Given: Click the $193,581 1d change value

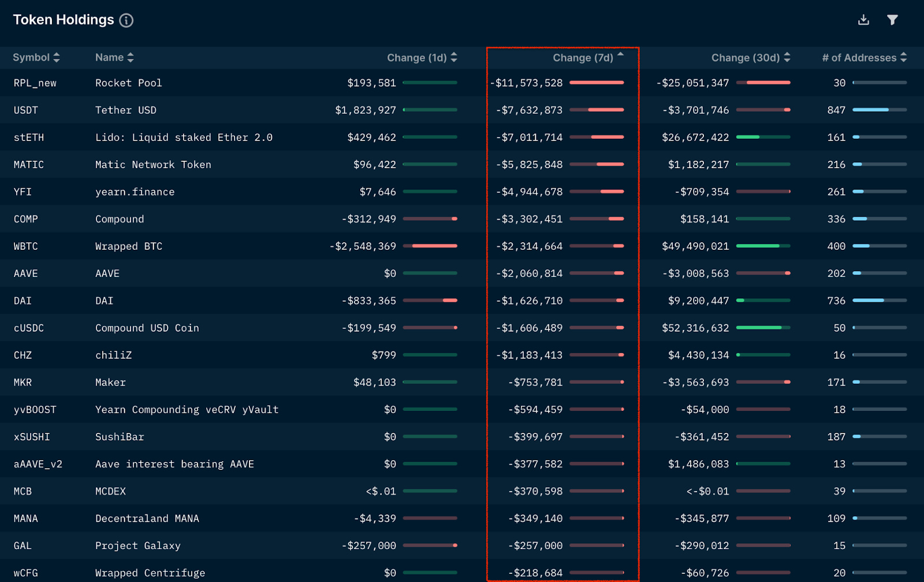Looking at the screenshot, I should point(371,83).
